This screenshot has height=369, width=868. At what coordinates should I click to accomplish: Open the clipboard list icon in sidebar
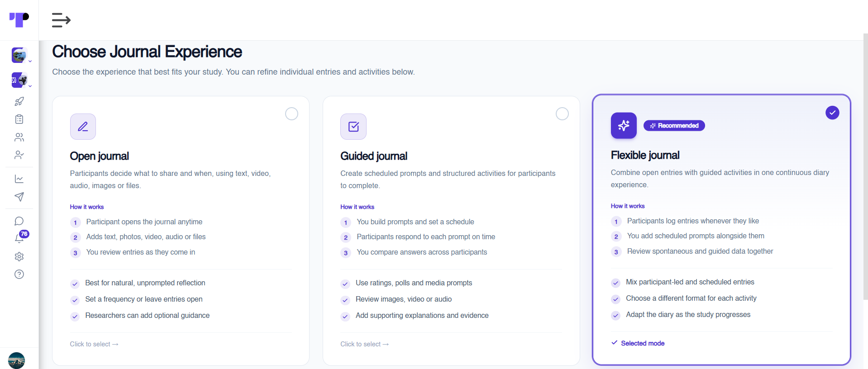(19, 119)
